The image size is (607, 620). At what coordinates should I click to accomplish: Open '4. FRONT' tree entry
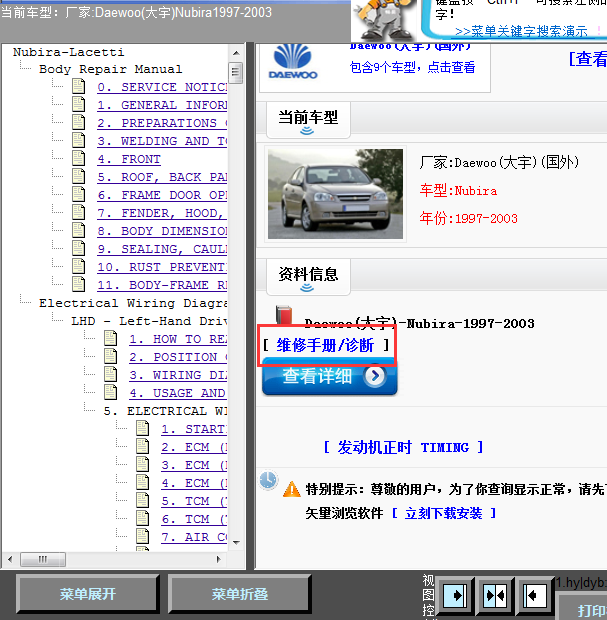[129, 159]
